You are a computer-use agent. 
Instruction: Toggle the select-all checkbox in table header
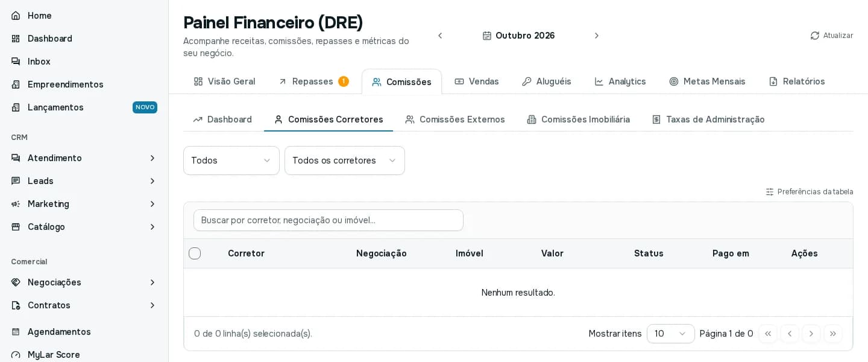[195, 253]
